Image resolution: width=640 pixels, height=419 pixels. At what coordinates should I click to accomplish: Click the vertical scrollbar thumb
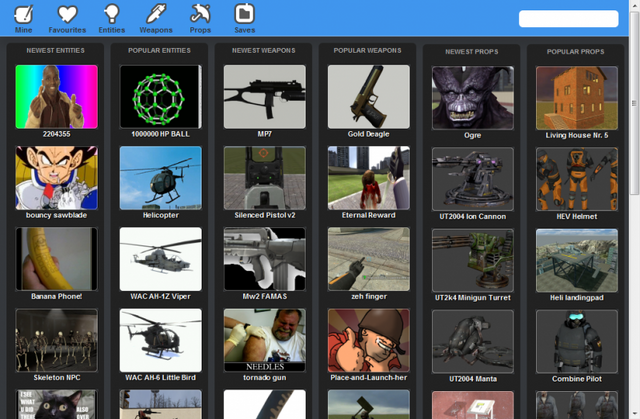(x=634, y=103)
